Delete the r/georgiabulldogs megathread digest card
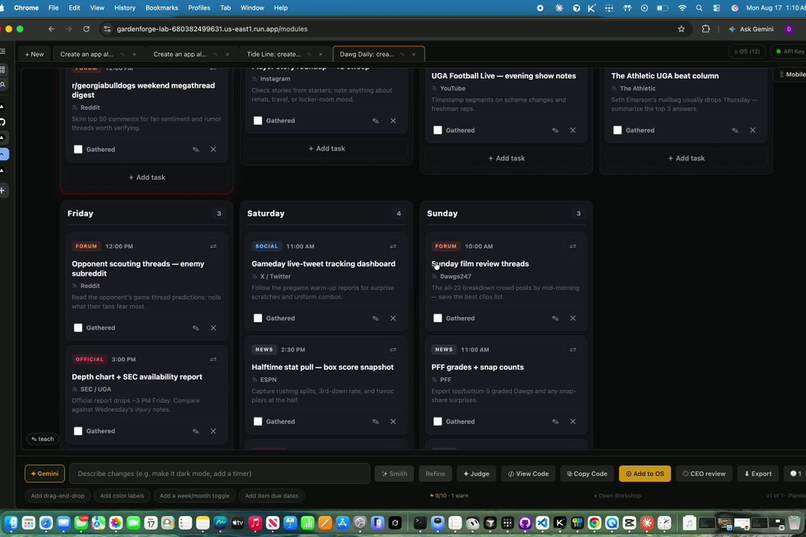 pyautogui.click(x=213, y=150)
